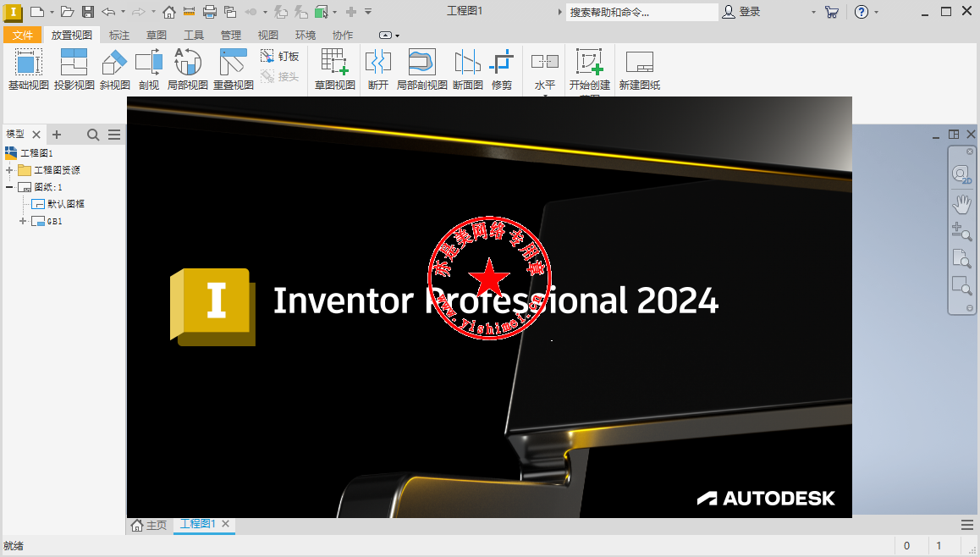This screenshot has height=557, width=980.
Task: Select the 断开 break view tool
Action: 378,69
